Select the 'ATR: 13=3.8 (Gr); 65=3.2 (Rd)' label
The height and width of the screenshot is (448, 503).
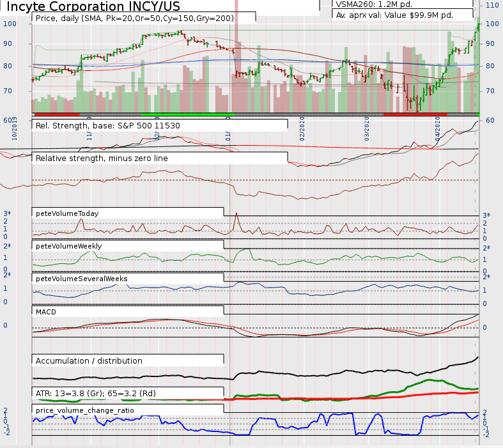[96, 394]
